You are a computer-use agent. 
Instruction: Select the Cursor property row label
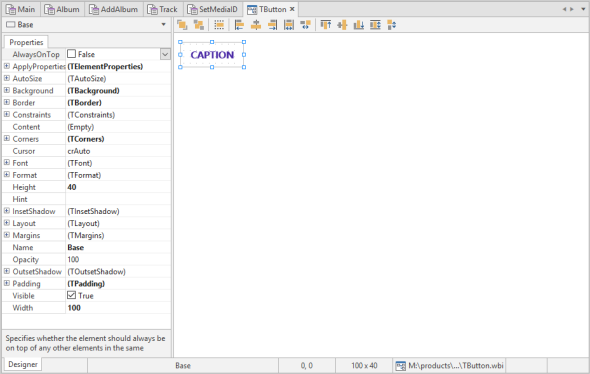24,151
